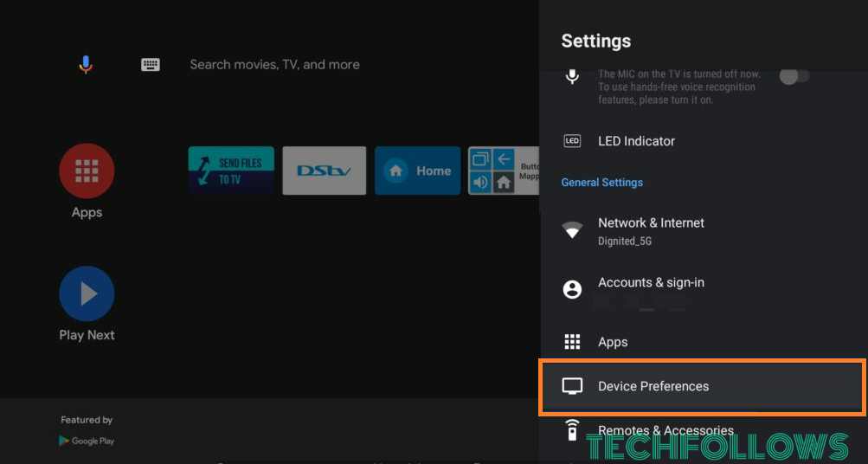The image size is (868, 464).
Task: Tap the Google Assistant microphone icon
Action: pos(86,65)
